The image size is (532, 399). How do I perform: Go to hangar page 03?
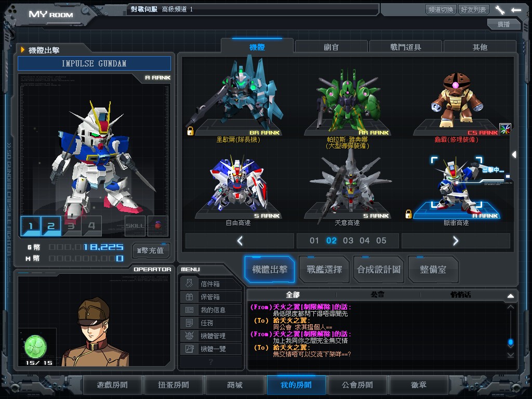click(x=348, y=241)
